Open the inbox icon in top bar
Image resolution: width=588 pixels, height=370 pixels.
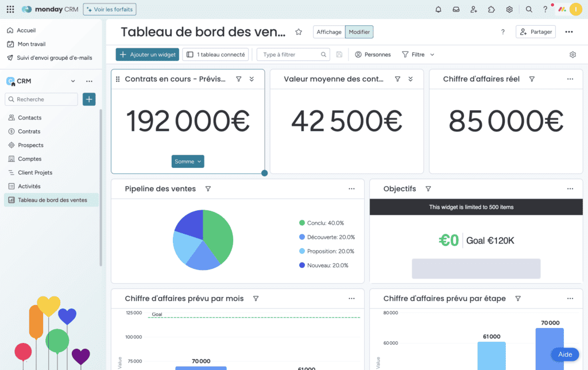[x=456, y=9]
